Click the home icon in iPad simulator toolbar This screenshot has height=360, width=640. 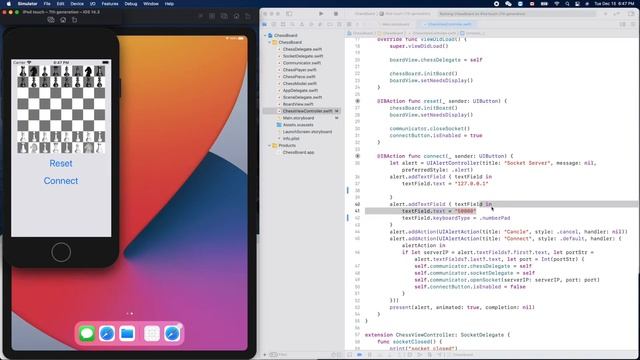point(236,16)
